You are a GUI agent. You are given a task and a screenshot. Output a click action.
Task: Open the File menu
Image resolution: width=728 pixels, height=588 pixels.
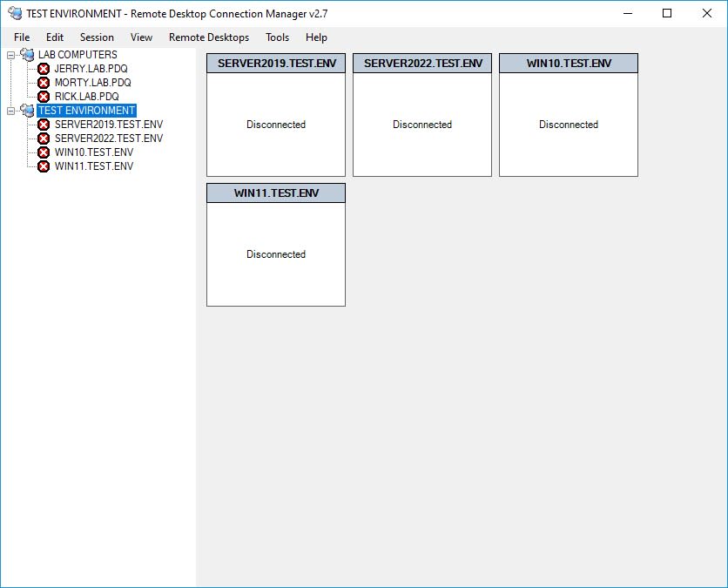tap(22, 37)
